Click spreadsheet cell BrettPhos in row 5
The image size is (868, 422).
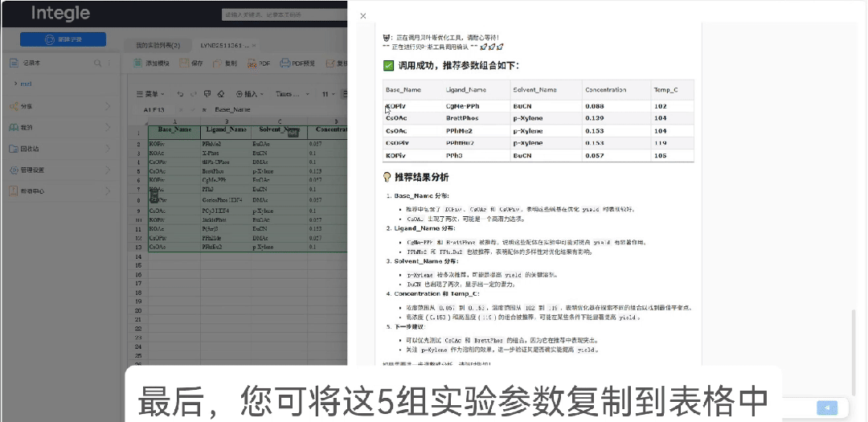[x=226, y=171]
